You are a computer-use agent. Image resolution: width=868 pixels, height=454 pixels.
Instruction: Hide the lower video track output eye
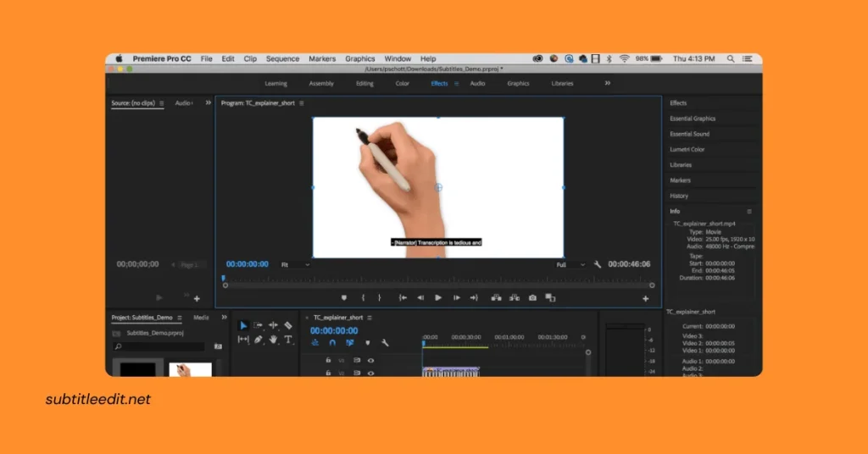point(371,374)
